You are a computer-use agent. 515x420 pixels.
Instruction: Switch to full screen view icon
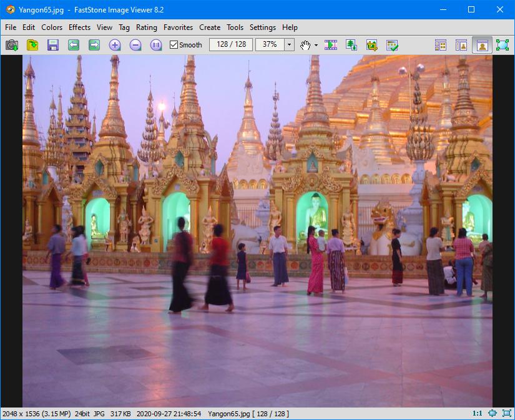pos(503,45)
